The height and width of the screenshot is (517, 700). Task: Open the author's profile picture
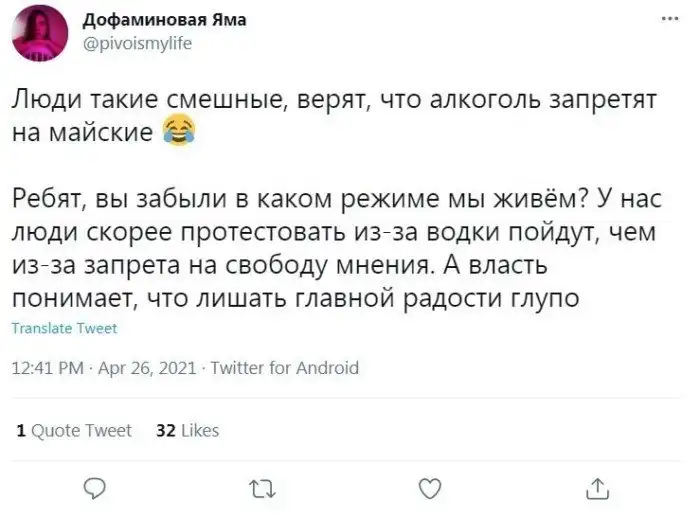click(x=37, y=32)
